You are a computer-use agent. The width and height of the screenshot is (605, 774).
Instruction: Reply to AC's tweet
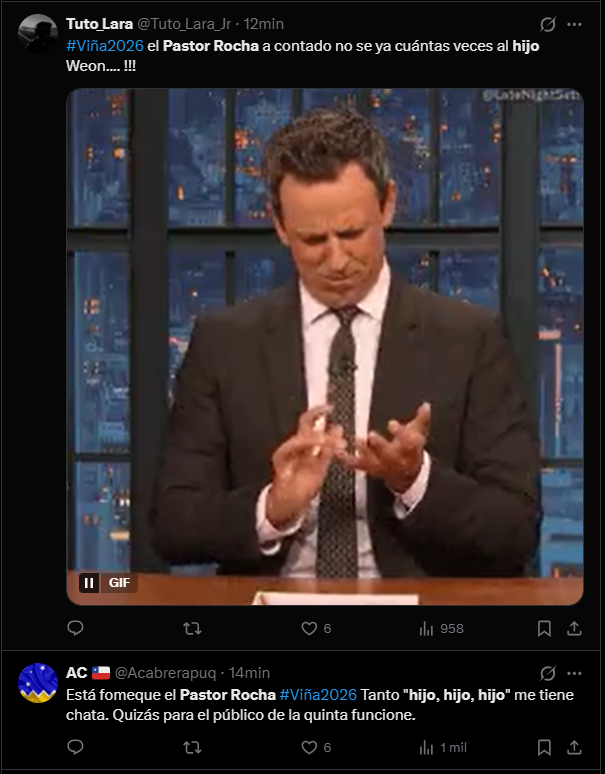[x=75, y=747]
